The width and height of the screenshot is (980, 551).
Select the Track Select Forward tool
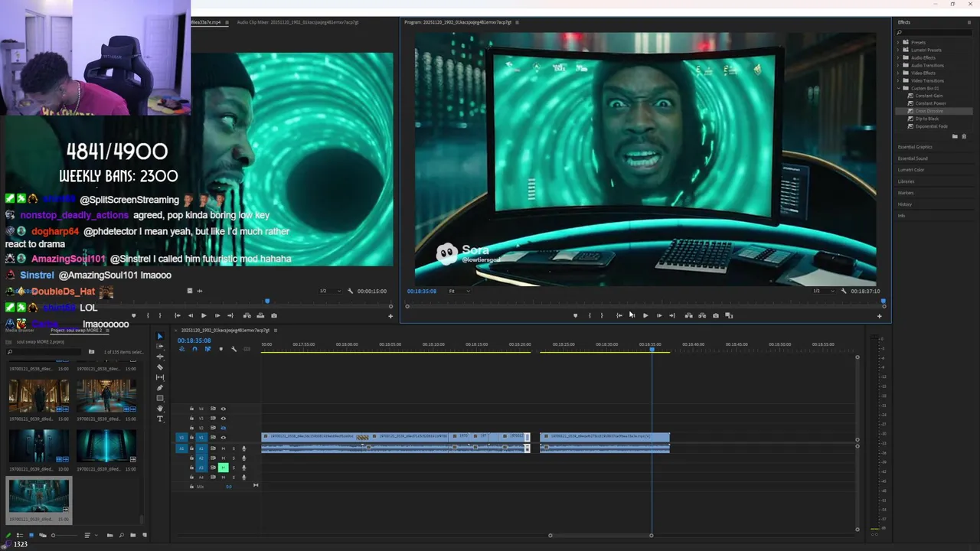tap(160, 346)
